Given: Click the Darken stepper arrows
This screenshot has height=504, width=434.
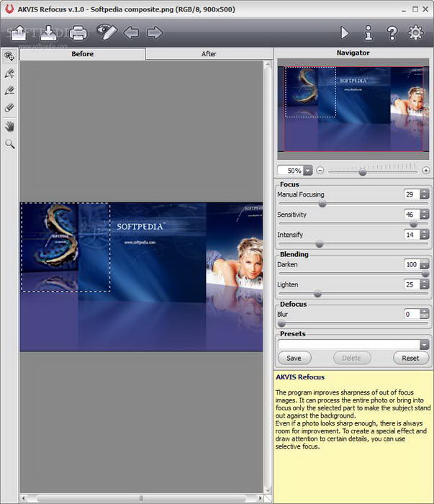Looking at the screenshot, I should [425, 264].
